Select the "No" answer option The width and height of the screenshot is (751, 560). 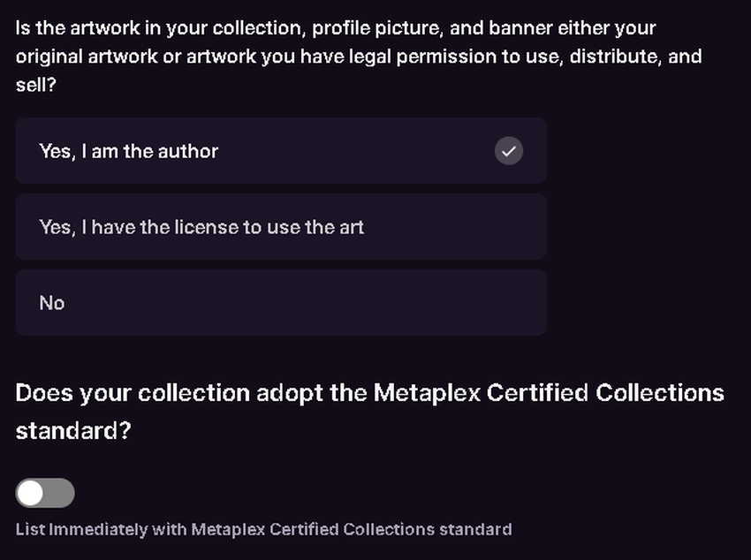[281, 303]
